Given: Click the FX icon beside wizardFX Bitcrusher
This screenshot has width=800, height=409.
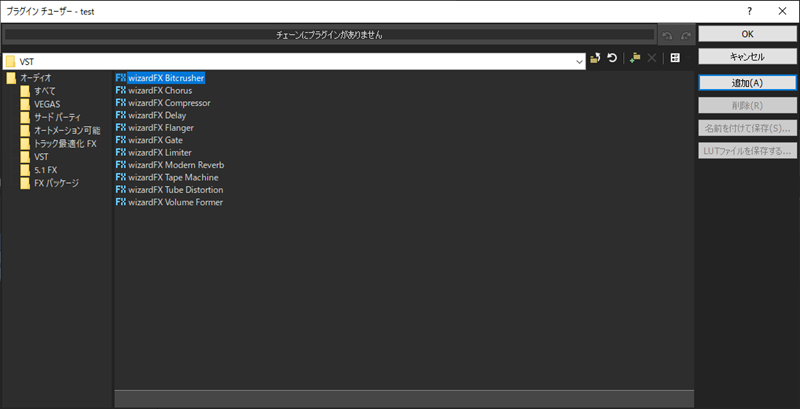Looking at the screenshot, I should 121,78.
